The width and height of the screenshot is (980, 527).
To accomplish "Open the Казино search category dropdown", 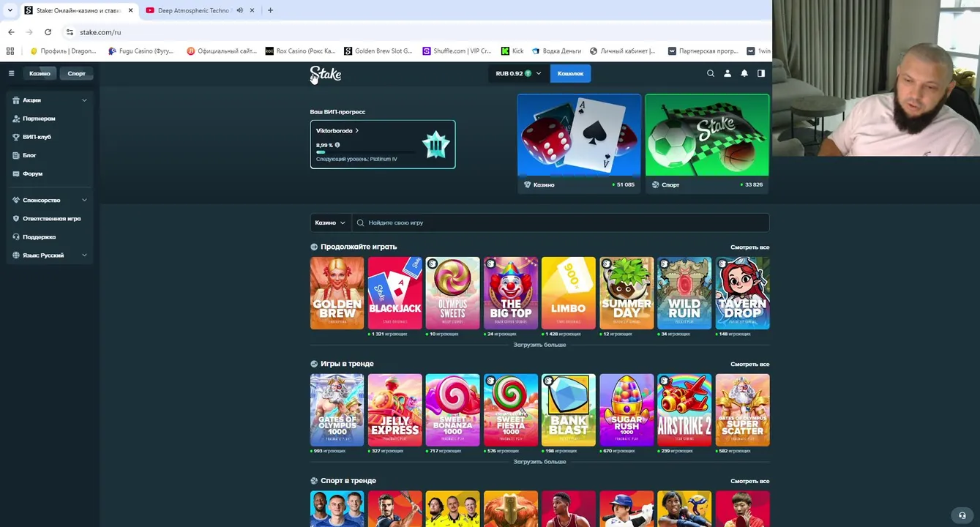I will [x=329, y=223].
